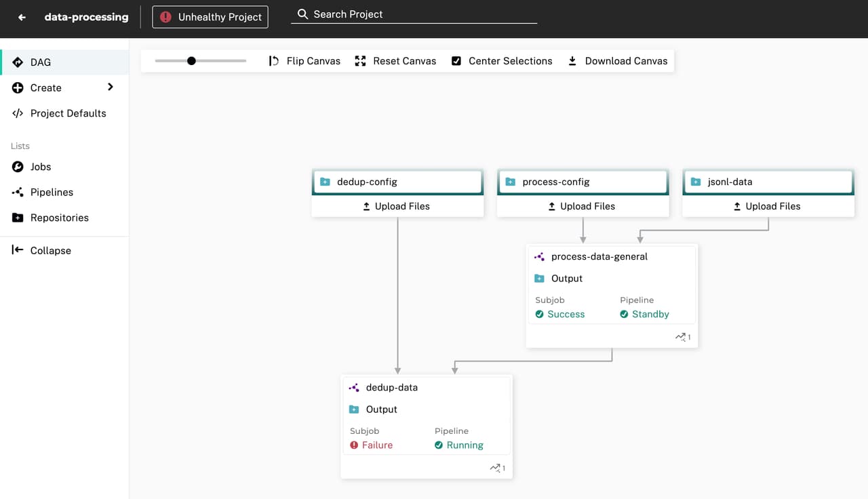Select the dedup-data pipeline title
Image resolution: width=868 pixels, height=499 pixels.
coord(392,388)
